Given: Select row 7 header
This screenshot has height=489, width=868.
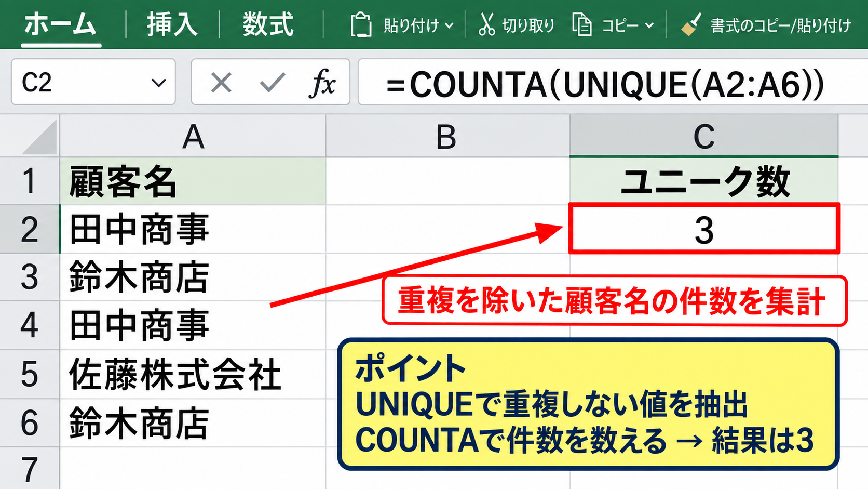Looking at the screenshot, I should 30,469.
